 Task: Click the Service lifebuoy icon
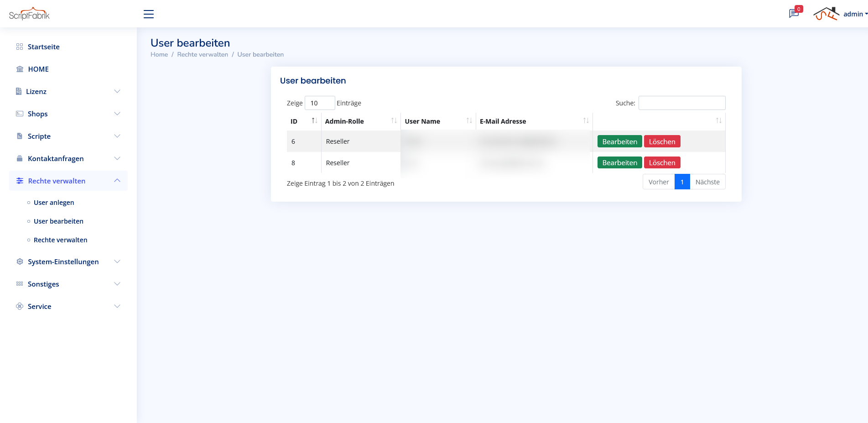pyautogui.click(x=20, y=306)
